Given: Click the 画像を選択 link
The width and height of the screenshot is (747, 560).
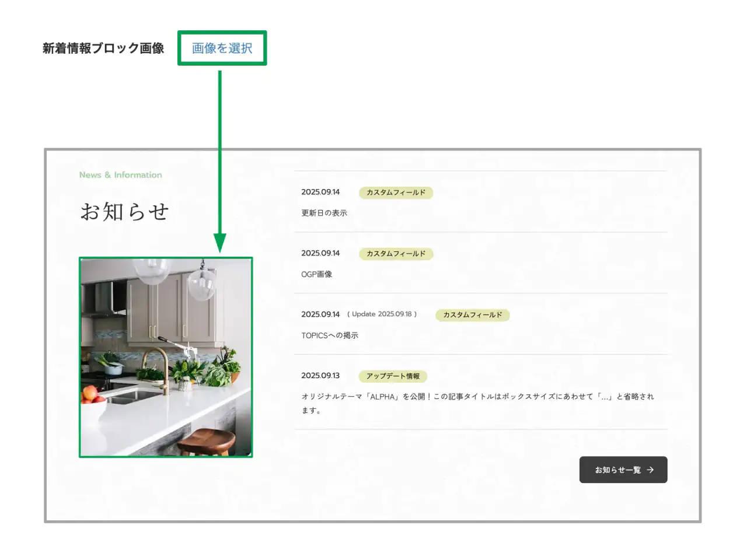Looking at the screenshot, I should click(222, 48).
